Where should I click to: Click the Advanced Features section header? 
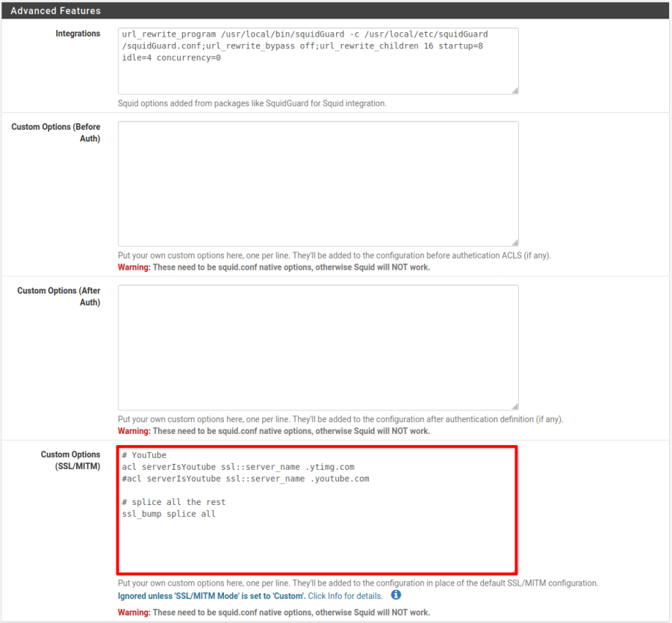(56, 11)
